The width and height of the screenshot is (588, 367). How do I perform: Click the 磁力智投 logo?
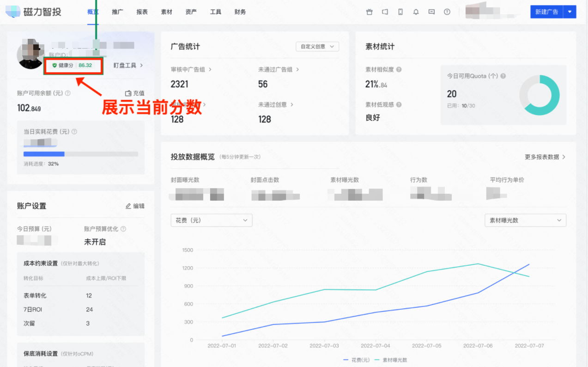(34, 12)
